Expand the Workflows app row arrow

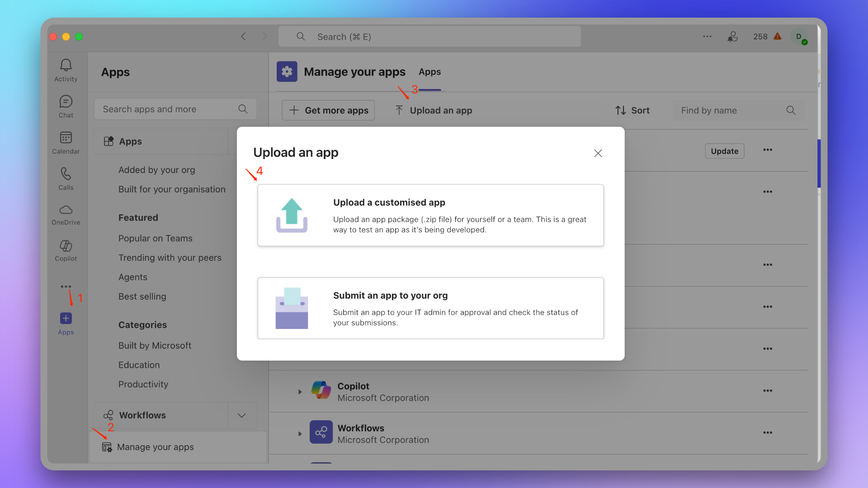[300, 434]
